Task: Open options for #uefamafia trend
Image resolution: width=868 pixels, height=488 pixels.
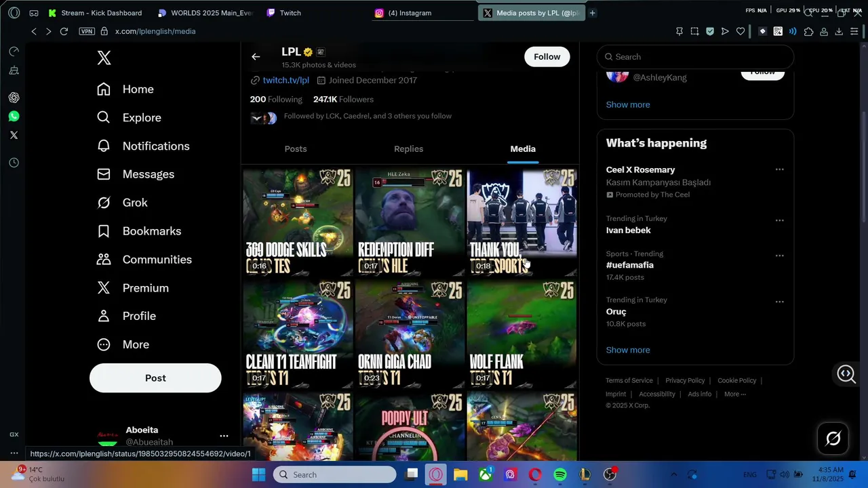Action: 779,256
